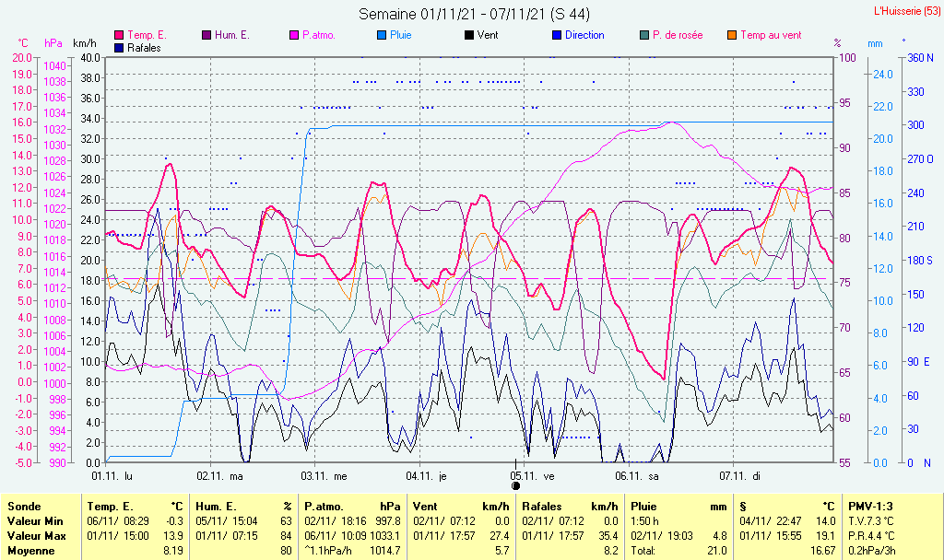Click the '01.11. lu' date label

pyautogui.click(x=112, y=476)
